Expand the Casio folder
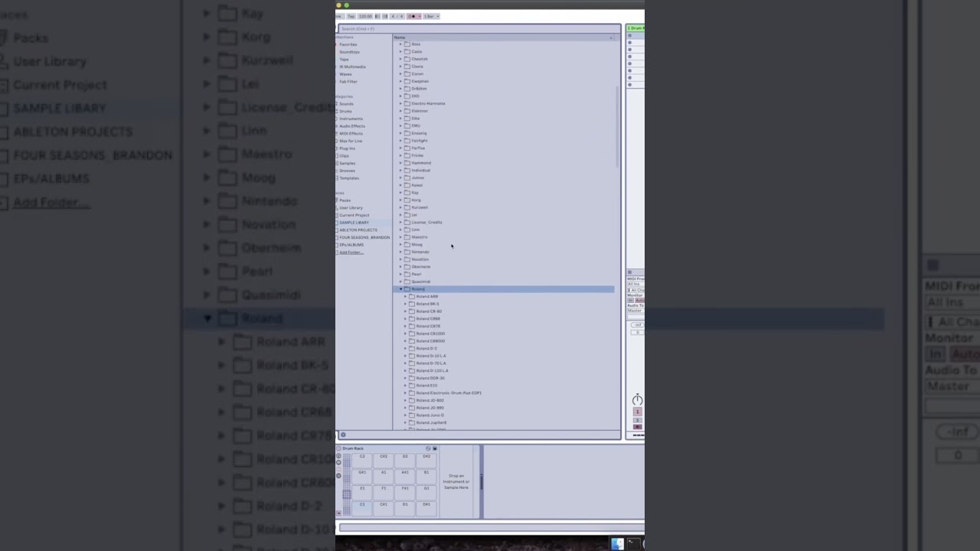 click(x=400, y=51)
